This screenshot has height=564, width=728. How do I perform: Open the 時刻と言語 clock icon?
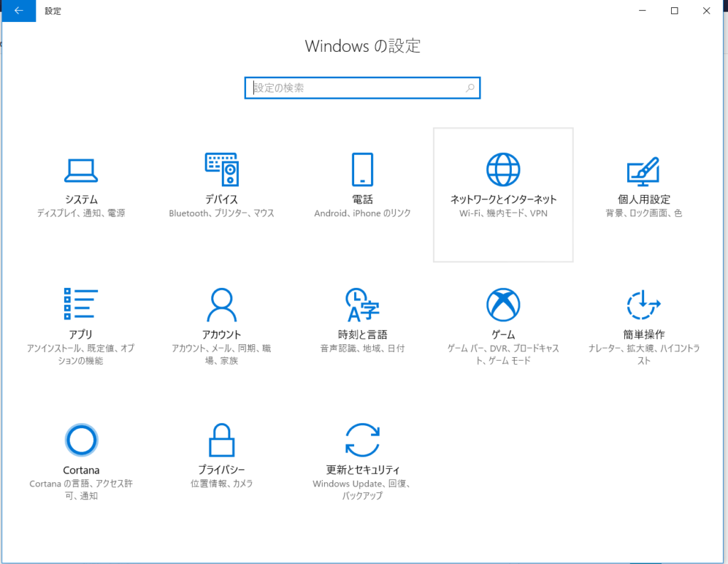(x=362, y=305)
